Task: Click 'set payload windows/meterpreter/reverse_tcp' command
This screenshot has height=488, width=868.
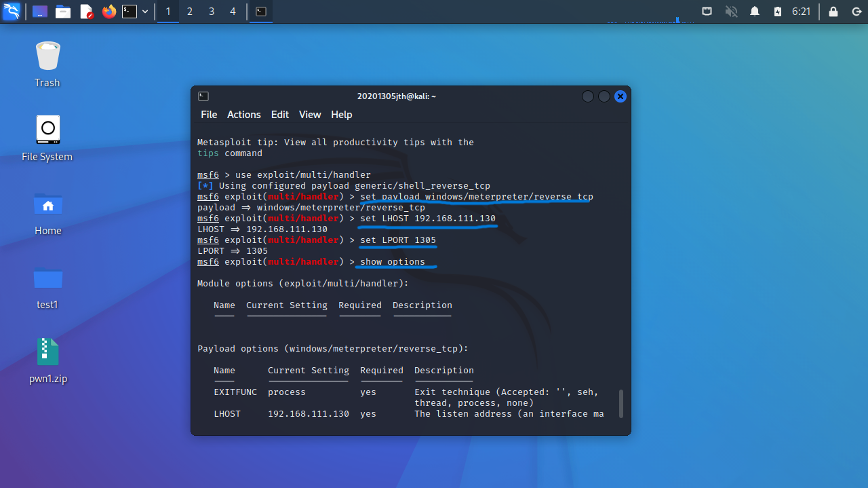Action: click(477, 197)
